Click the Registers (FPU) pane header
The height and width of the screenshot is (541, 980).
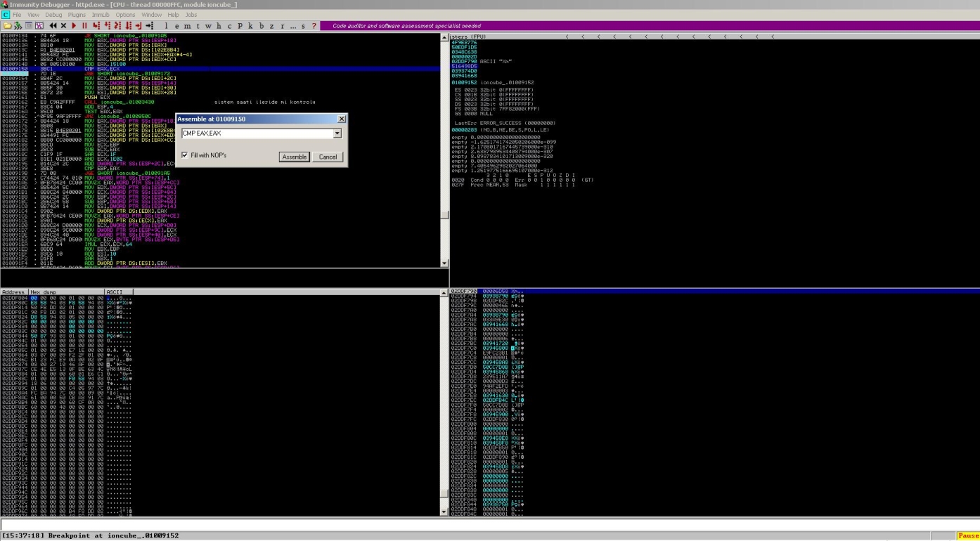(x=714, y=36)
